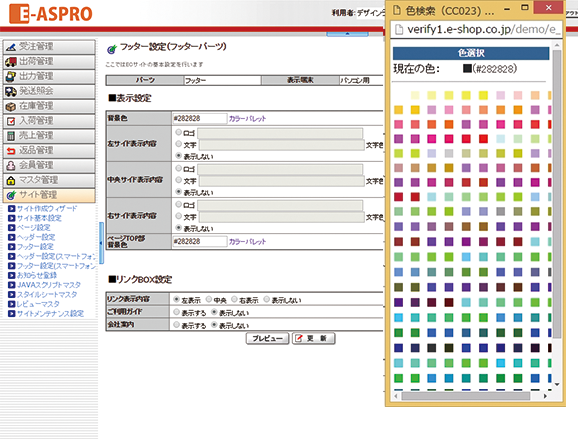Image resolution: width=578 pixels, height=439 pixels.
Task: Click arrow icon beside サイトメンテナンス設定
Action: (12, 314)
